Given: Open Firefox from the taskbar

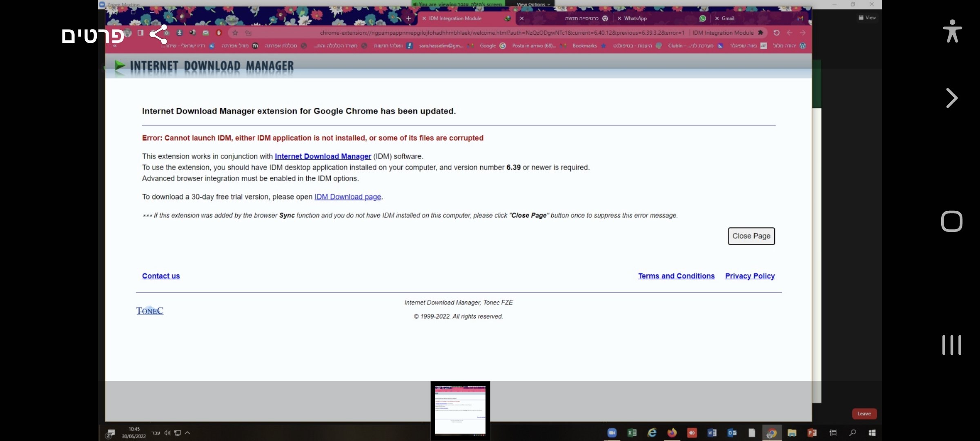Looking at the screenshot, I should click(x=672, y=433).
